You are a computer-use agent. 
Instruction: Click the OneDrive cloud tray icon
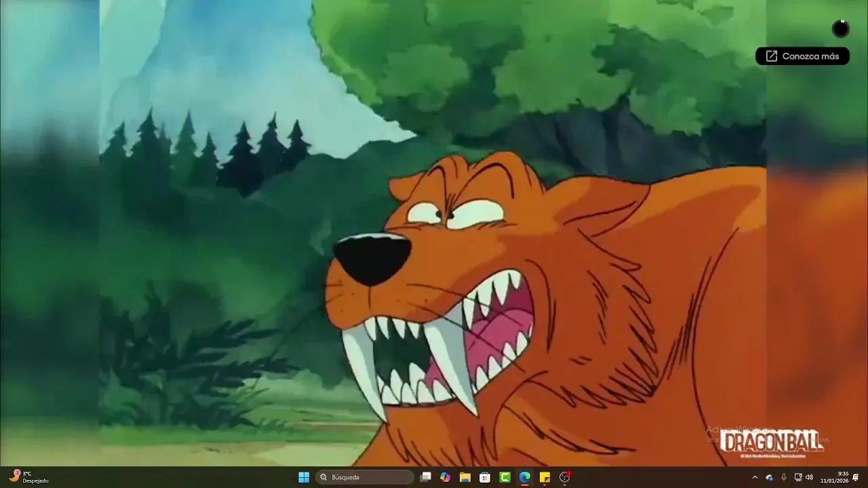click(770, 477)
